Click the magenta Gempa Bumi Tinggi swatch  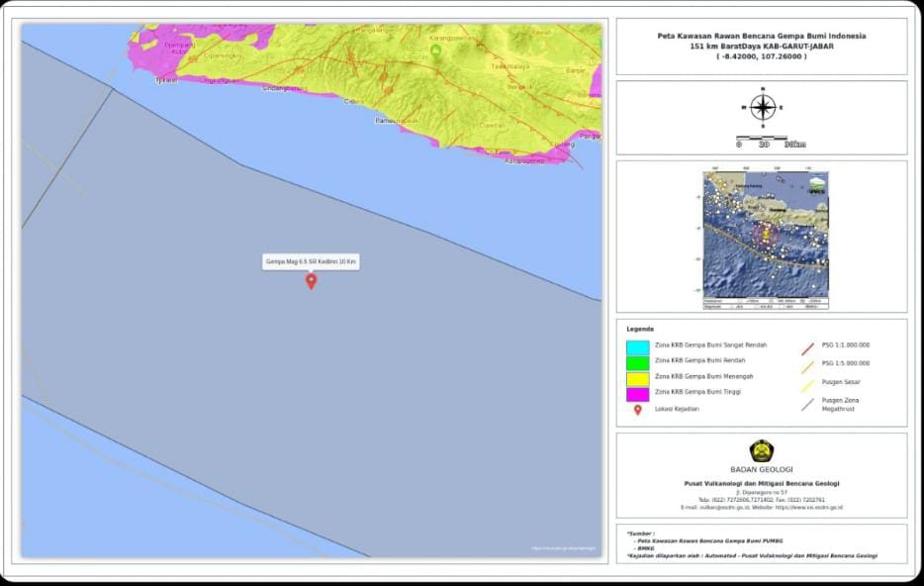point(637,394)
